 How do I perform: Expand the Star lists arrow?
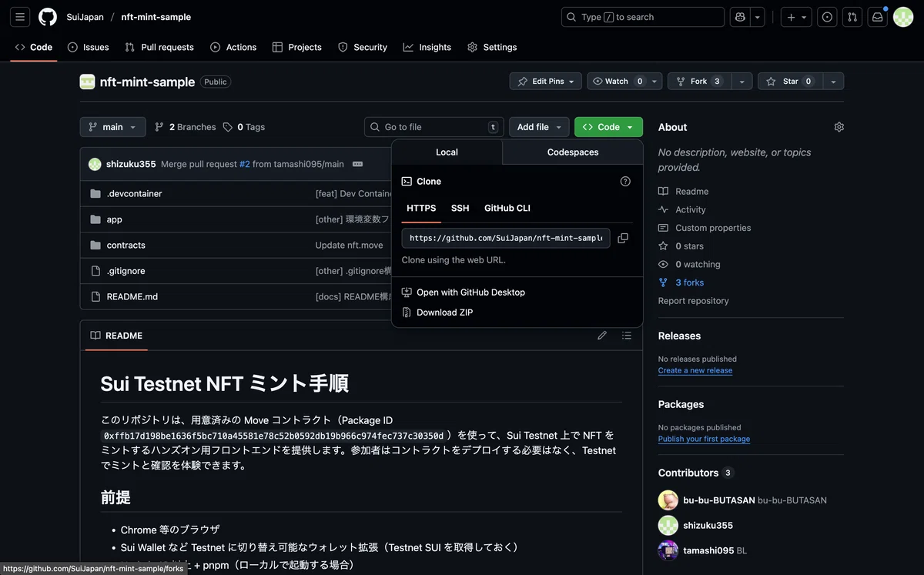click(833, 81)
